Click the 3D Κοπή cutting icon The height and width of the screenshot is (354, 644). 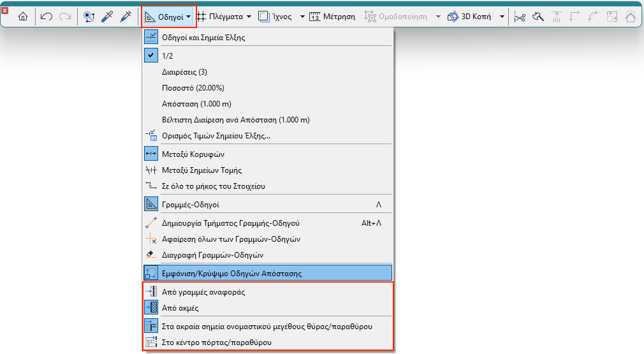453,17
